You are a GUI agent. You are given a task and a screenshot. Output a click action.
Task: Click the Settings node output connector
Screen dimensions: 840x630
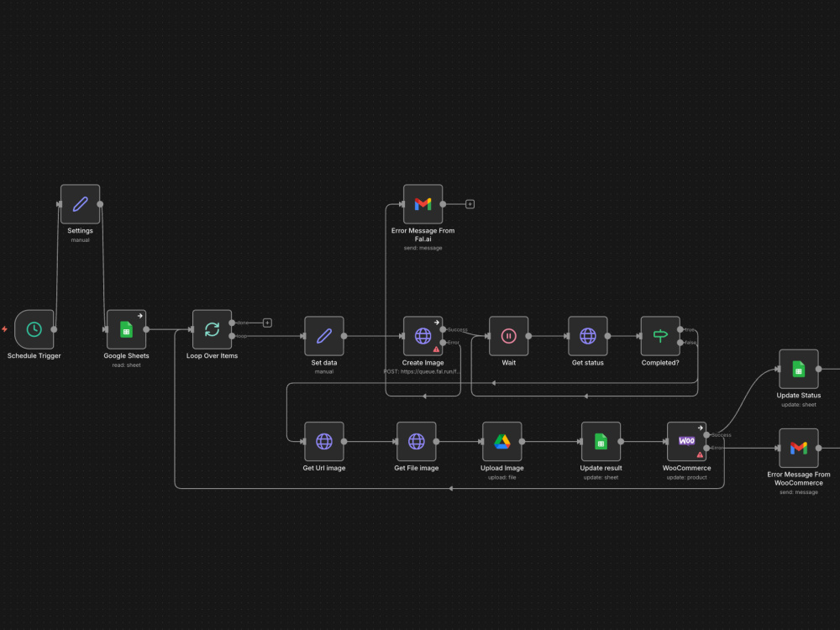100,204
